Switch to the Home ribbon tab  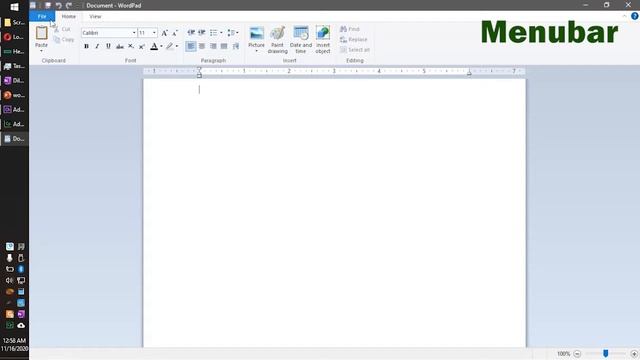(69, 16)
